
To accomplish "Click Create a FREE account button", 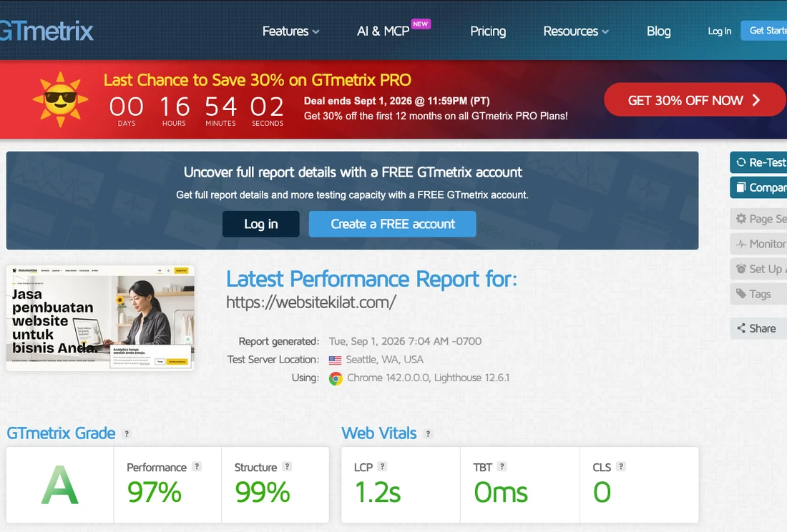I will point(393,224).
